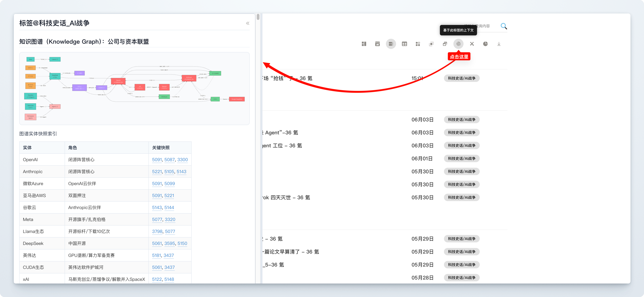Switch to the table grid view icon
Screen dimensions: 644x297
(x=404, y=44)
